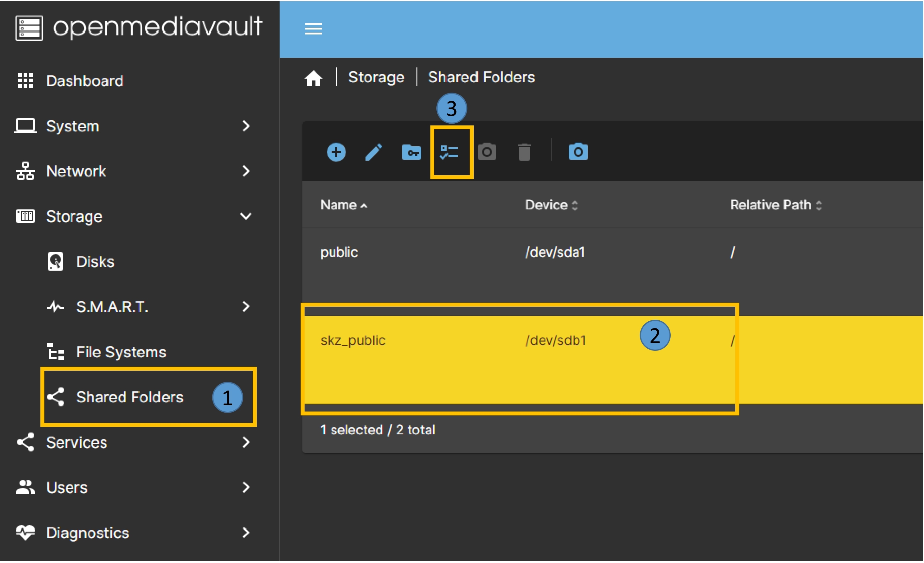Open Shared Folders menu entry

[130, 397]
